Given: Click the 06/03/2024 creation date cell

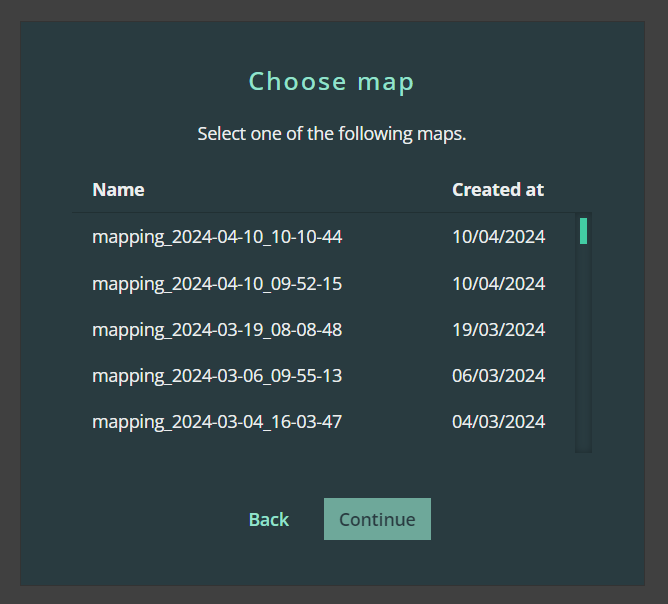Looking at the screenshot, I should tap(498, 376).
